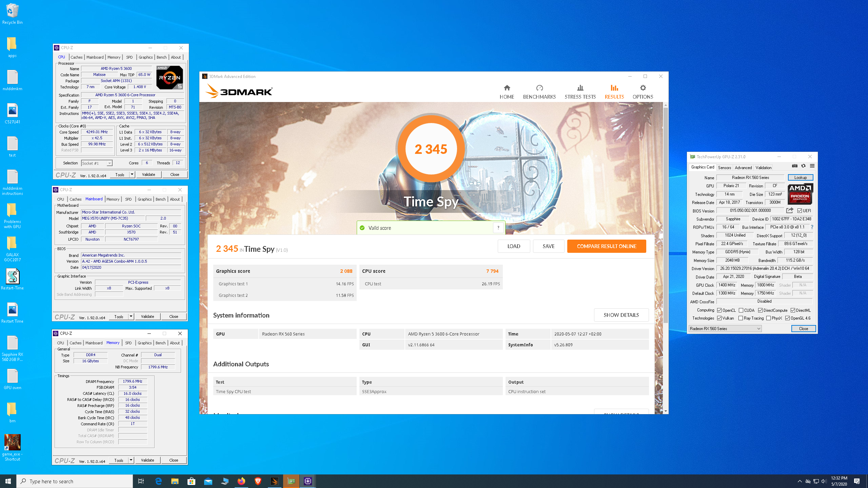Open Mail app from the taskbar
Image resolution: width=868 pixels, height=488 pixels.
(208, 481)
